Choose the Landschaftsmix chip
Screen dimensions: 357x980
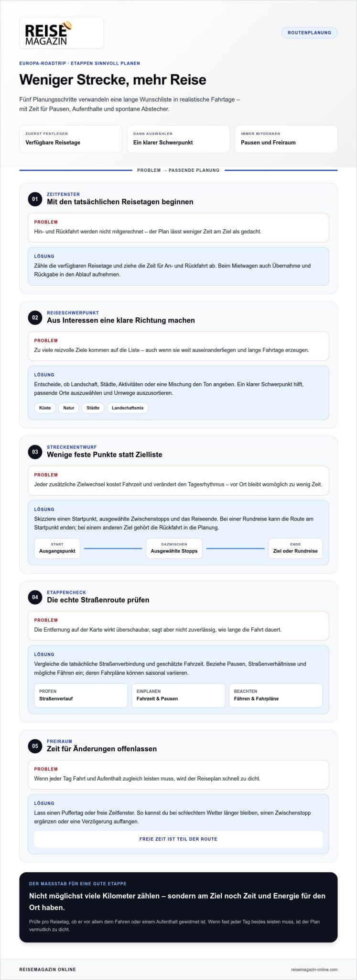point(128,408)
